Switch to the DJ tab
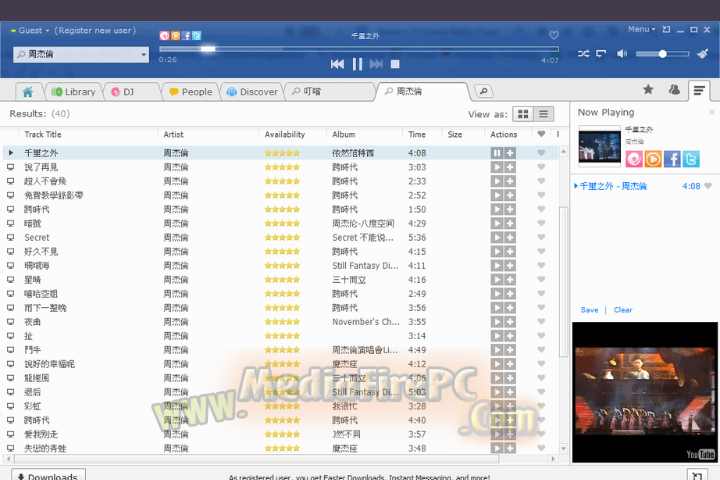 [x=123, y=92]
